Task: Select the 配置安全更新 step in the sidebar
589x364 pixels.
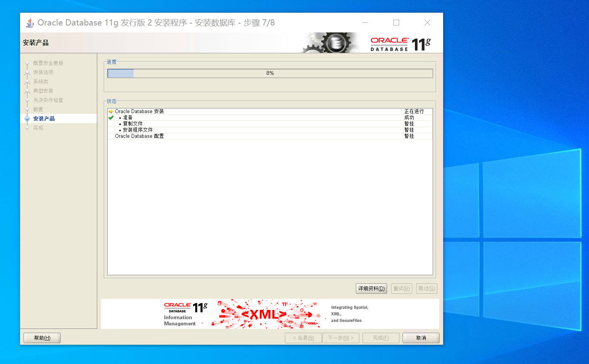Action: [48, 63]
